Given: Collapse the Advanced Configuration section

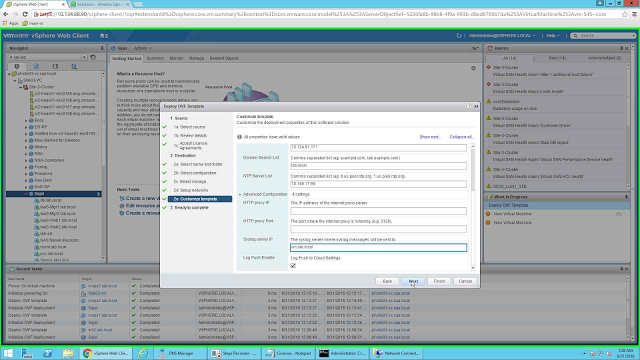Looking at the screenshot, I should point(240,195).
